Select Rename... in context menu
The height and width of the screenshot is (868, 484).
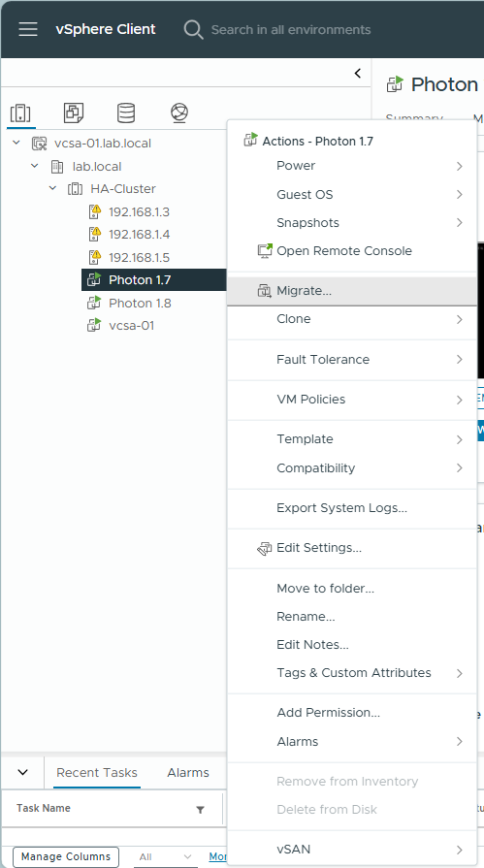[x=352, y=616]
